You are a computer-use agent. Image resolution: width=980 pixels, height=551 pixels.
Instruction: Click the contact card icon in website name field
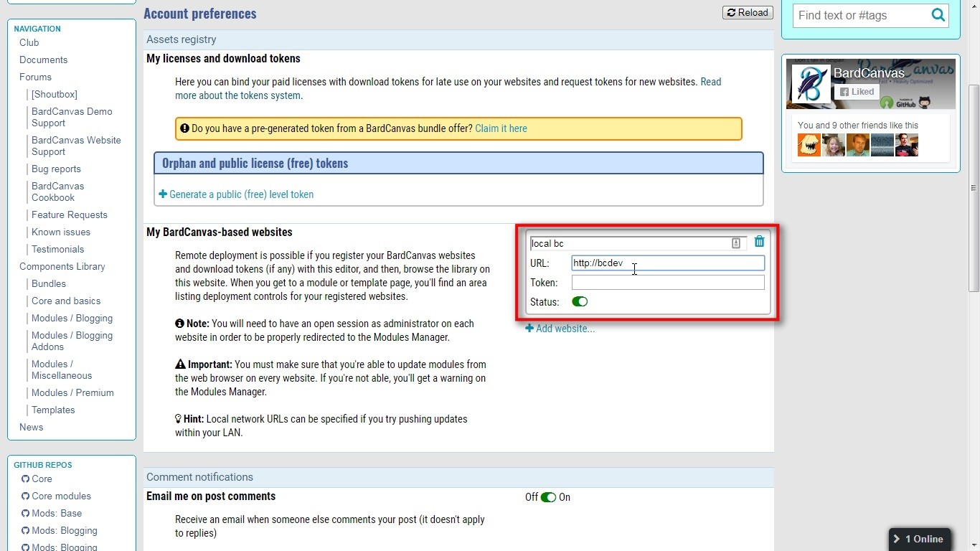click(736, 243)
